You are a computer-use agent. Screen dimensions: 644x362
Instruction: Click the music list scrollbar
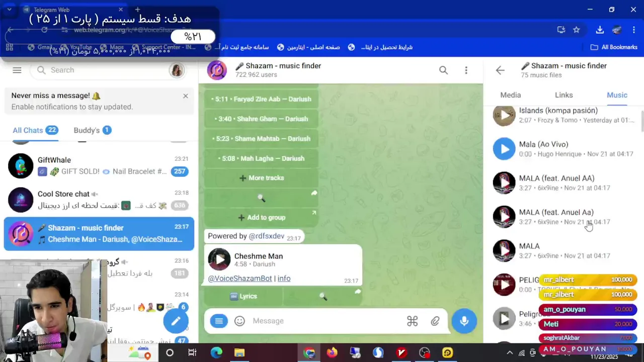tap(642, 121)
